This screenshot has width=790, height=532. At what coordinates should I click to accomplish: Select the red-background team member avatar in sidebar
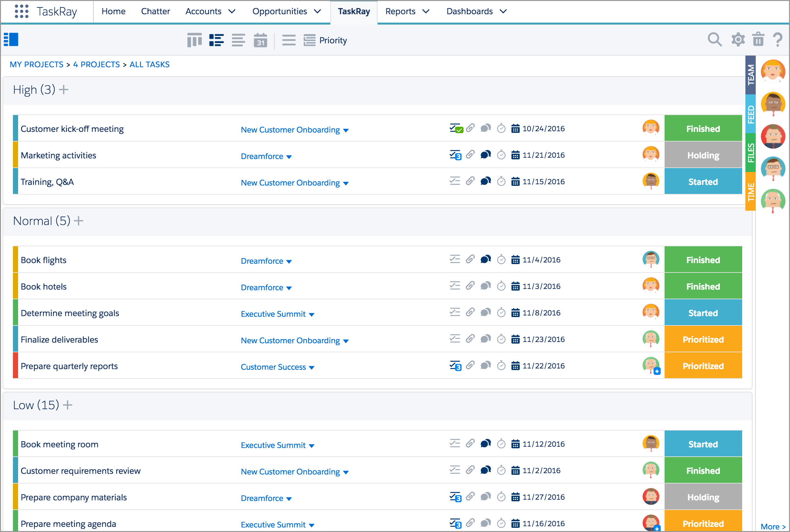773,136
